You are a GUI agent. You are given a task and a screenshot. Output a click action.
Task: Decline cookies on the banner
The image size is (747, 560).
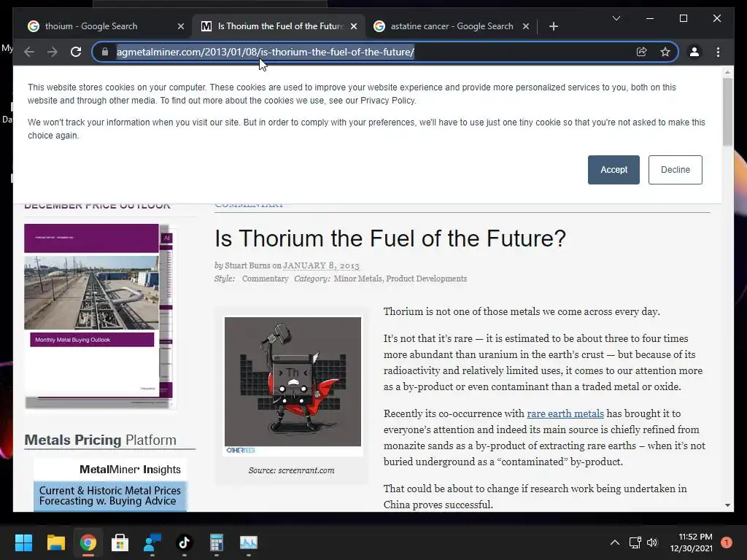click(675, 169)
